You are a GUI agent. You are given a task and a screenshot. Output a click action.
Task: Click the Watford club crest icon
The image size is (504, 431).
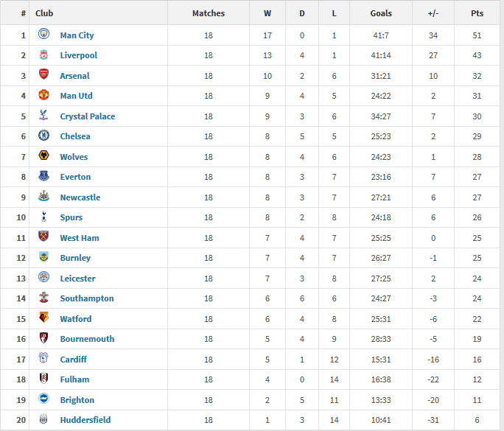[x=43, y=318]
